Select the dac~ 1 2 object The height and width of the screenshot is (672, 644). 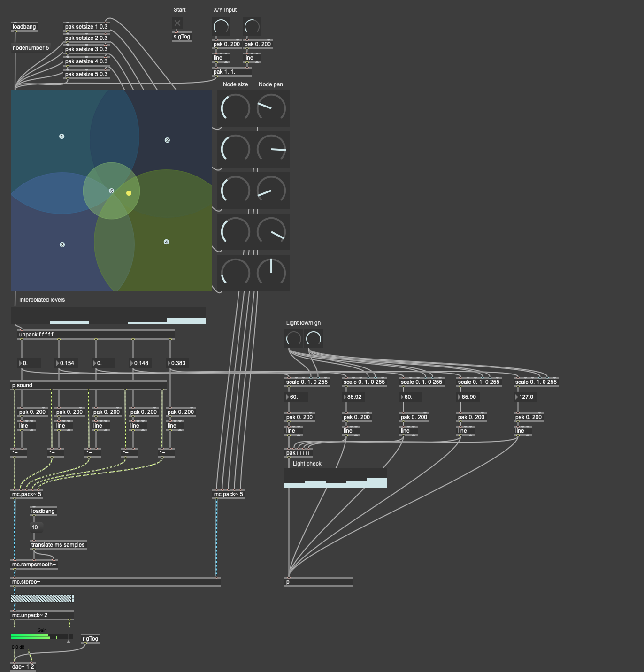pyautogui.click(x=23, y=667)
